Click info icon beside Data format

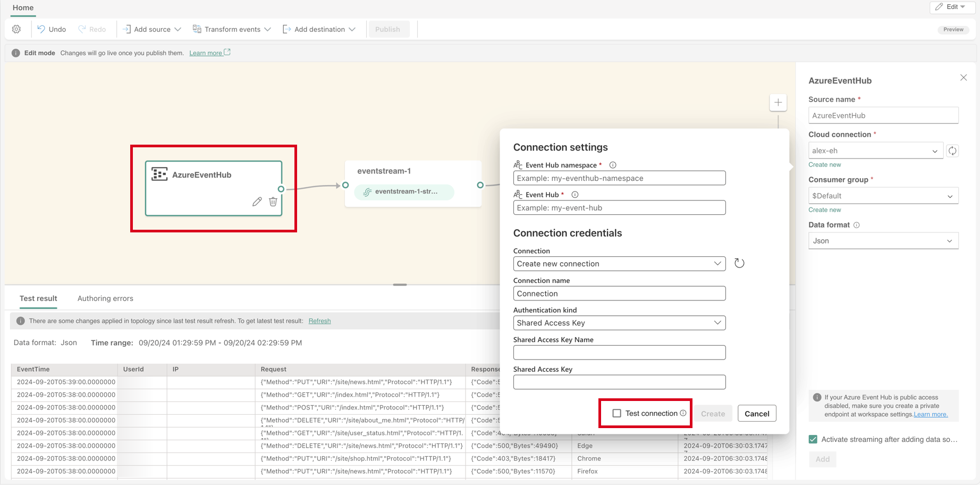pyautogui.click(x=857, y=225)
